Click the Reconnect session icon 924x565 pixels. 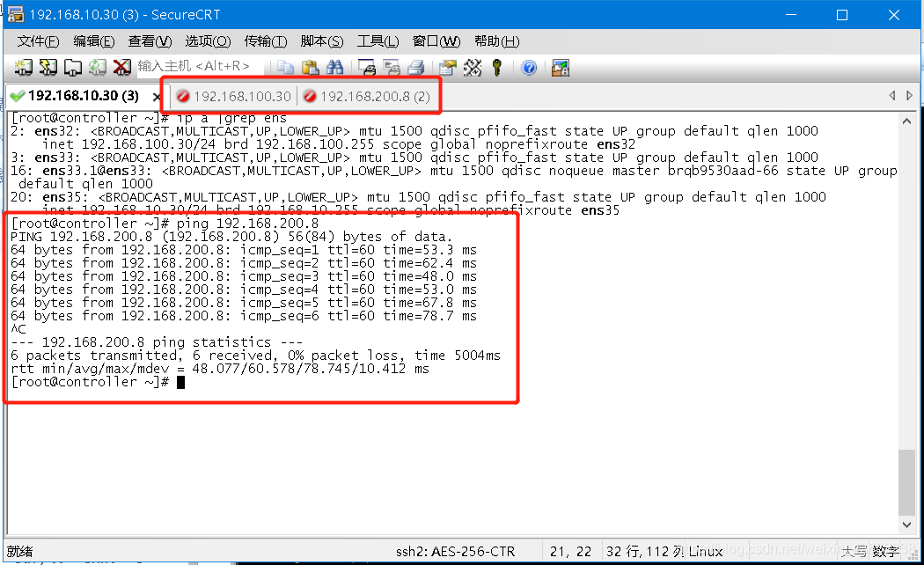pos(97,68)
